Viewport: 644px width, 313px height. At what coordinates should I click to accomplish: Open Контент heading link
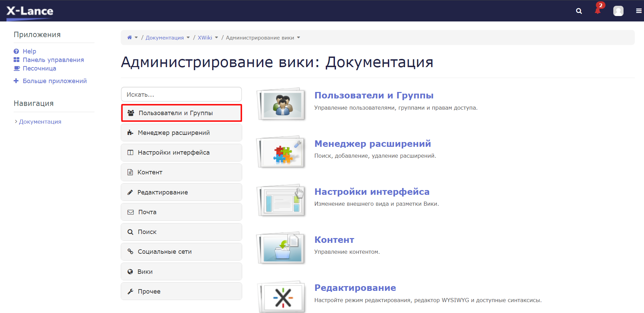[x=334, y=240]
